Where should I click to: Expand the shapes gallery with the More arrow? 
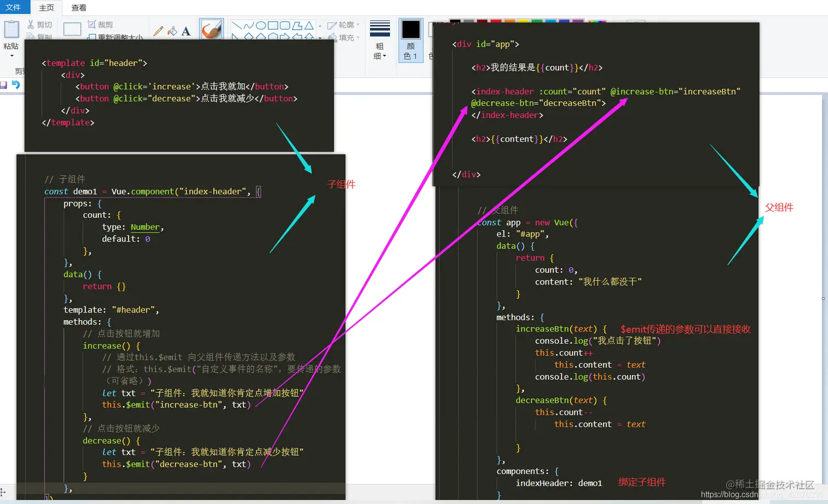[320, 38]
